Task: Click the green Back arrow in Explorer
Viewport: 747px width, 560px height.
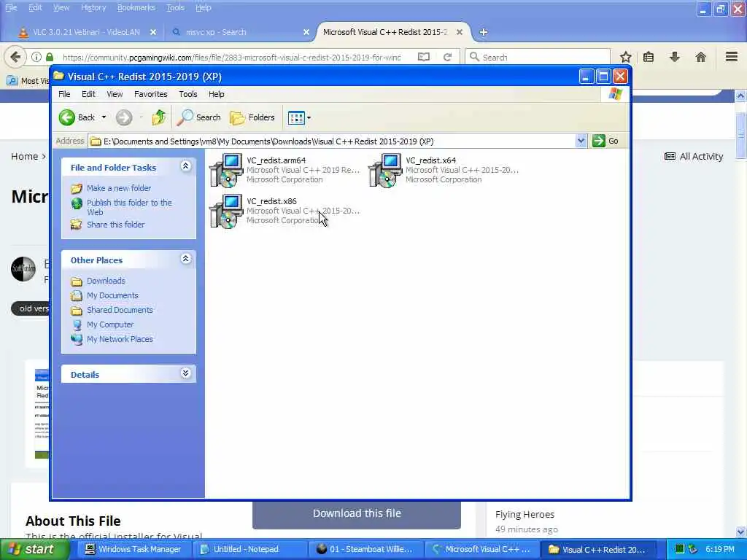Action: [x=66, y=117]
